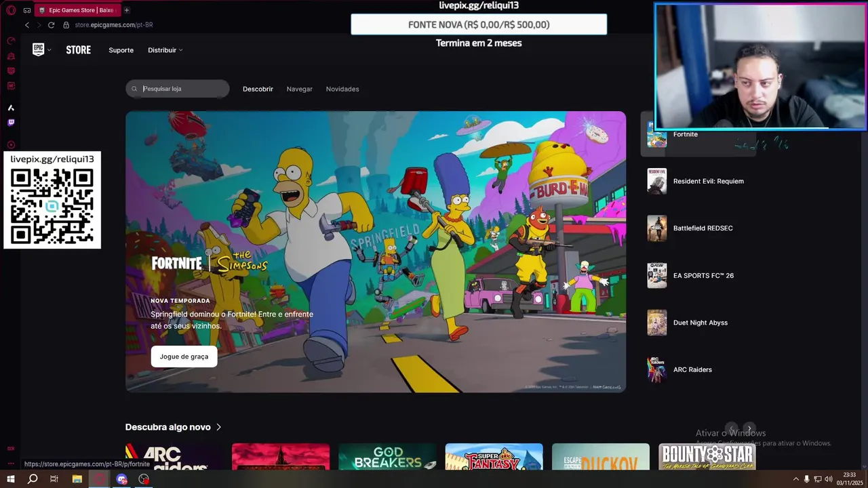Click the Epic Games logo
Viewport: 868px width, 488px height.
tap(38, 49)
